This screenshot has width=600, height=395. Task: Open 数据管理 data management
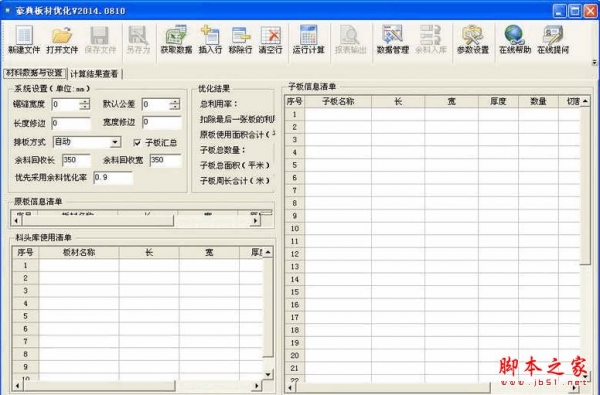point(393,39)
